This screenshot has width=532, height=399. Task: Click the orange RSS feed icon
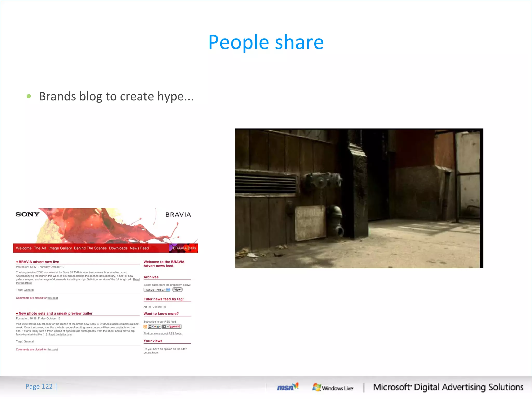145,327
